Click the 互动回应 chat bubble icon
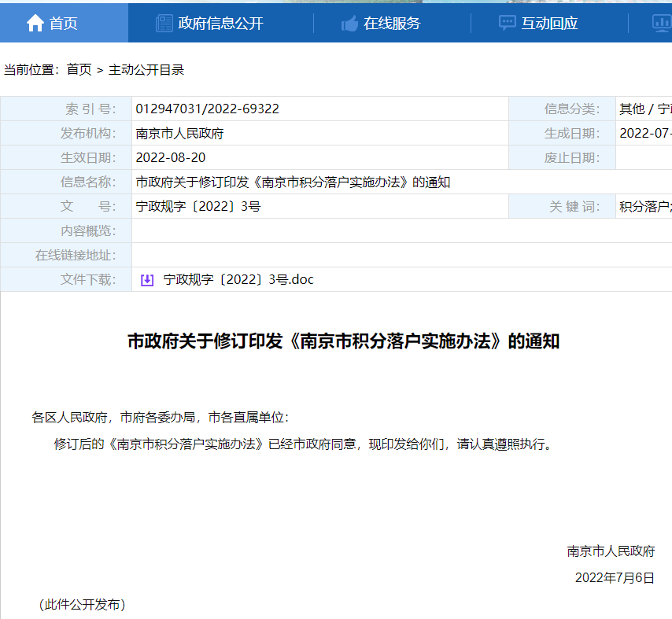This screenshot has height=619, width=672. (507, 23)
